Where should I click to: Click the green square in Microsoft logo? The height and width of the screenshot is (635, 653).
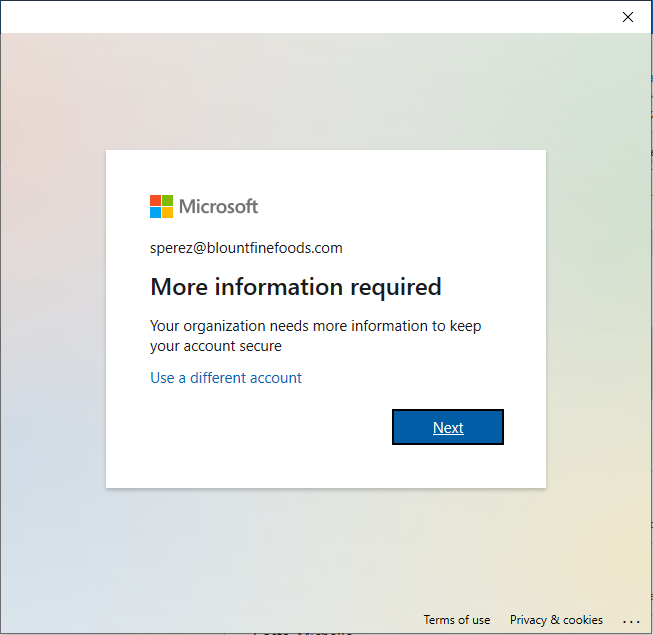167,201
